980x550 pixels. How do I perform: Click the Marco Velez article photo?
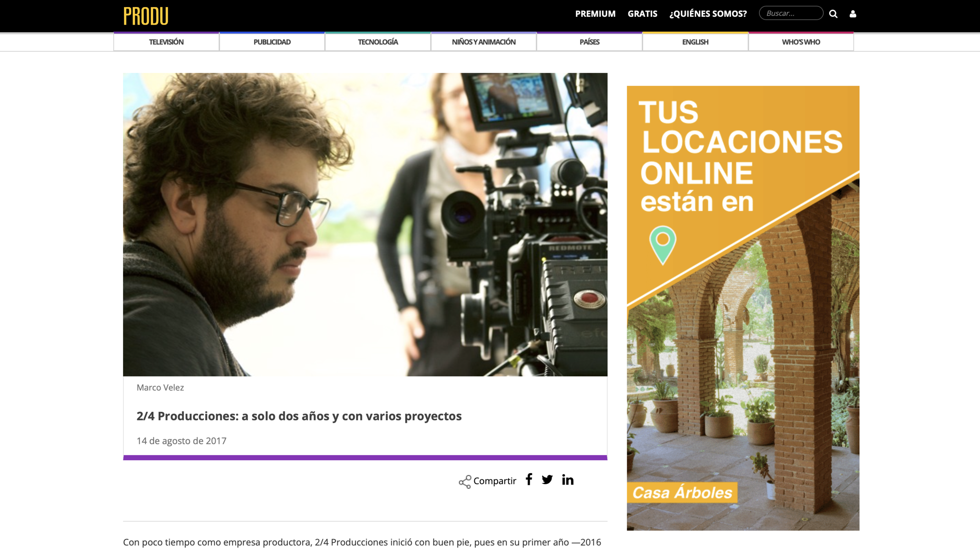pyautogui.click(x=365, y=224)
